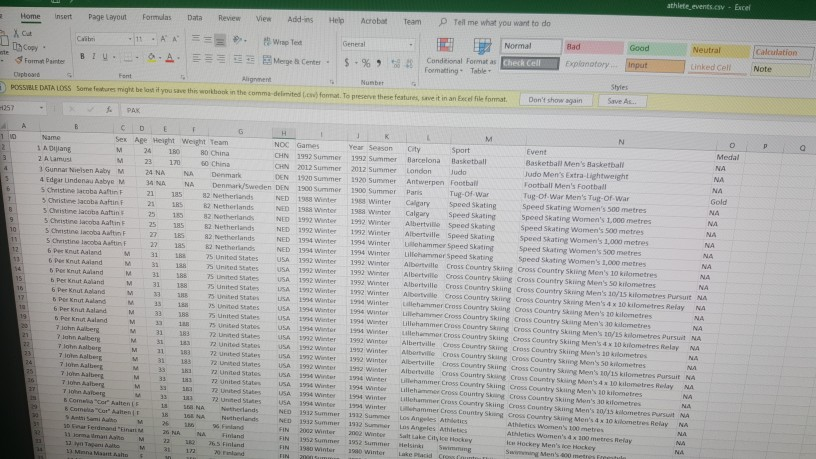816x459 pixels.
Task: Click Save As in warning bar
Action: pyautogui.click(x=622, y=101)
